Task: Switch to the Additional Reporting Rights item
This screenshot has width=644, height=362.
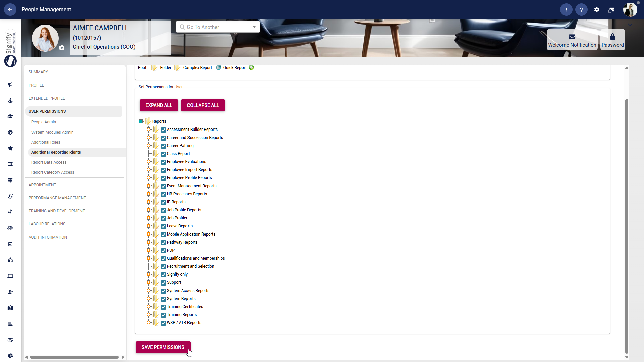Action: [56, 152]
